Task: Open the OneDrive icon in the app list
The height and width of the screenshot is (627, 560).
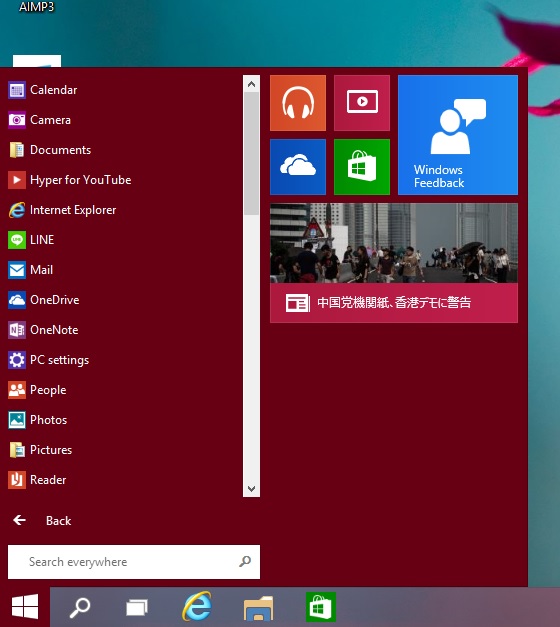Action: point(17,300)
